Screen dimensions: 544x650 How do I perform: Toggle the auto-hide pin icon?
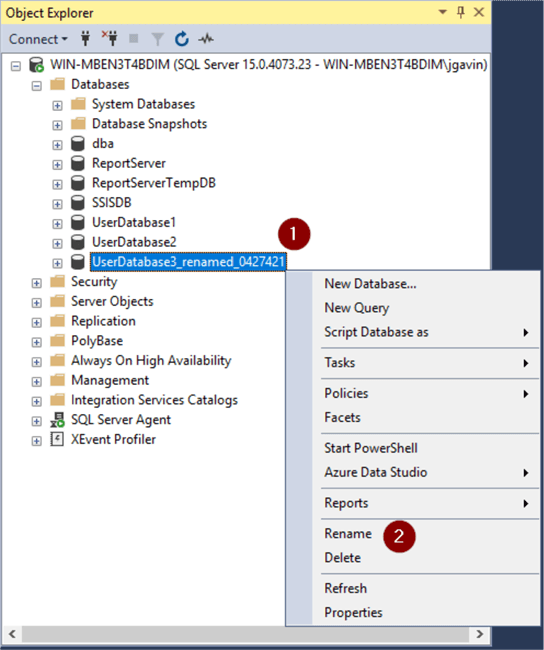(x=461, y=12)
